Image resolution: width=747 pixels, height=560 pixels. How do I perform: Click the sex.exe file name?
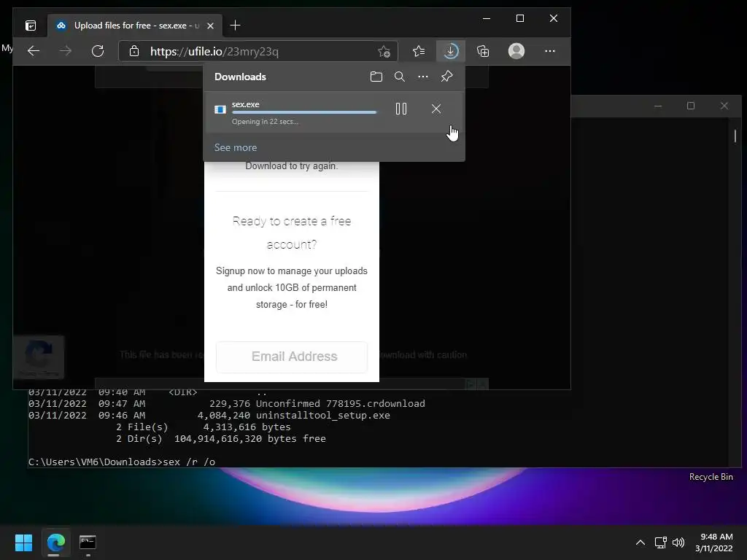click(x=246, y=104)
